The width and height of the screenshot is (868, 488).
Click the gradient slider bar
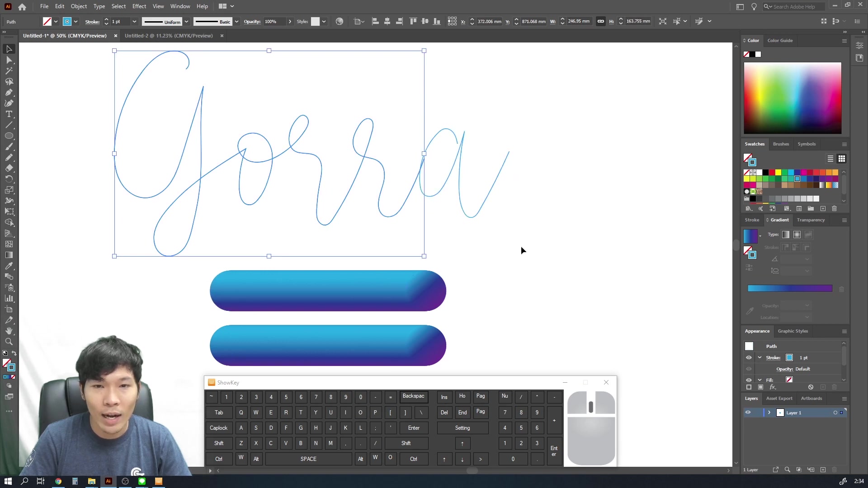pyautogui.click(x=790, y=288)
